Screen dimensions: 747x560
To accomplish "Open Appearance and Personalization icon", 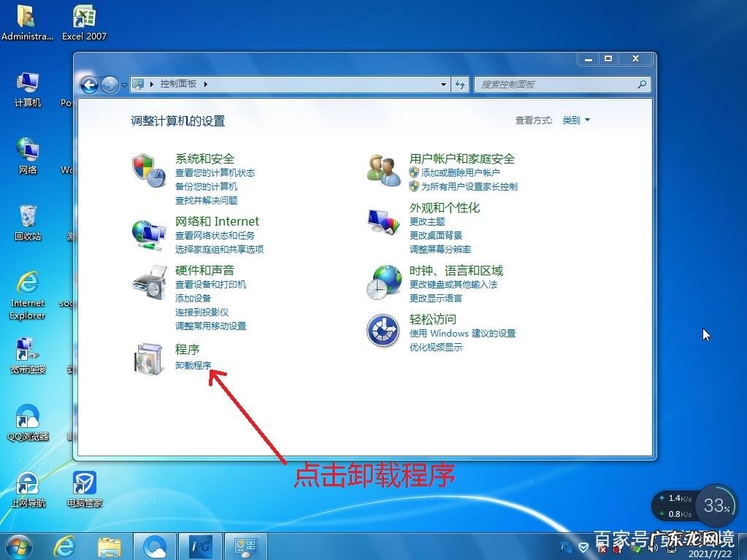I will tap(383, 220).
